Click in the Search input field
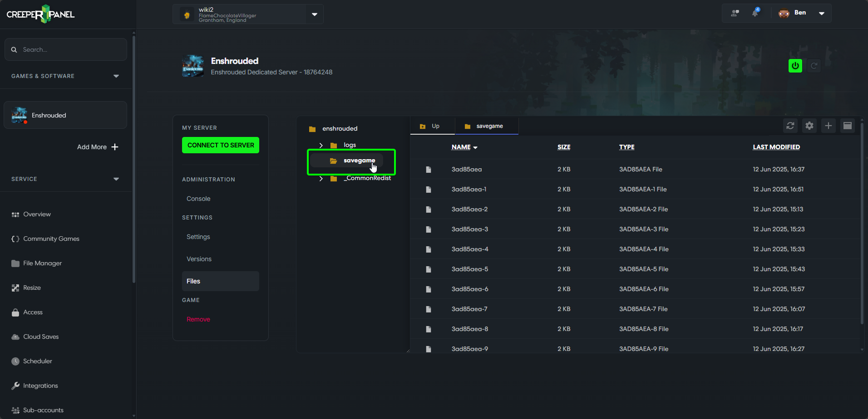This screenshot has height=419, width=868. (66, 49)
